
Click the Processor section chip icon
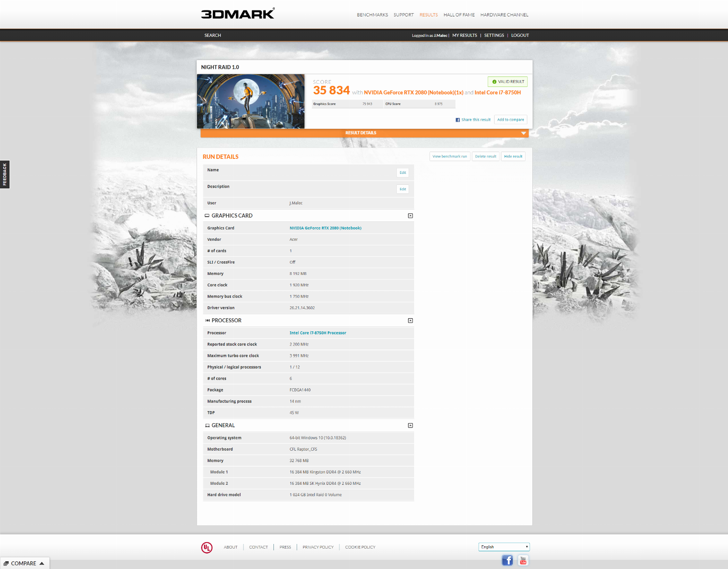(207, 320)
